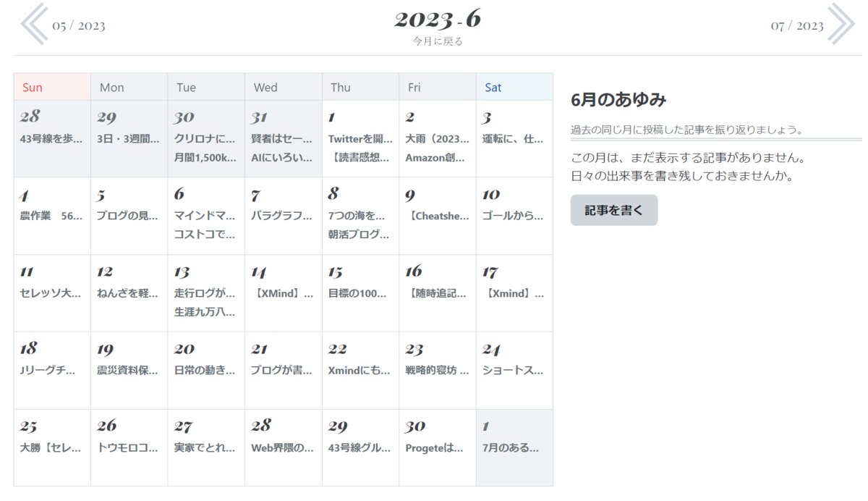This screenshot has width=868, height=501.
Task: Open the 05 / 2023 month link
Action: 78,26
